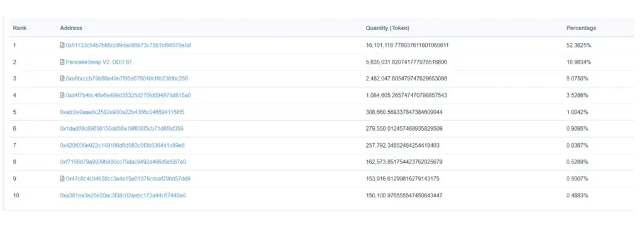Open rank 8 address starting 0xf7158d79a9939
Image resolution: width=644 pixels, height=237 pixels.
click(x=123, y=162)
